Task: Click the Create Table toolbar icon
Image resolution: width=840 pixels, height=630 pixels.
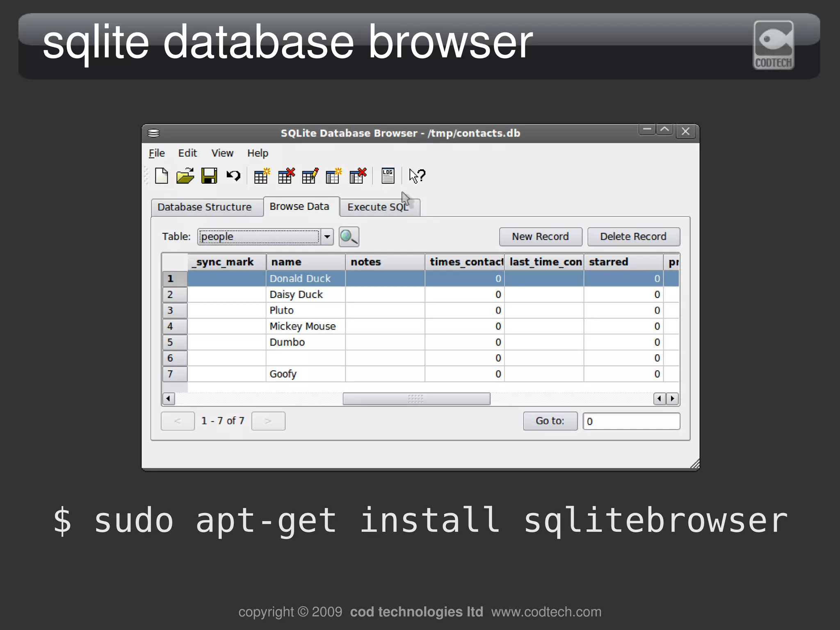Action: pos(262,176)
